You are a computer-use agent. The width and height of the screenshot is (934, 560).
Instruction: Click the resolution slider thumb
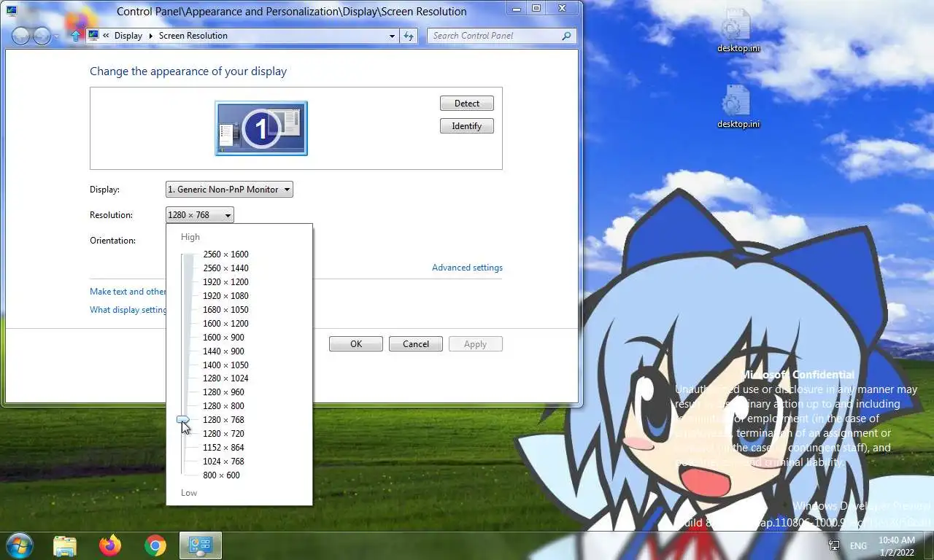click(183, 419)
